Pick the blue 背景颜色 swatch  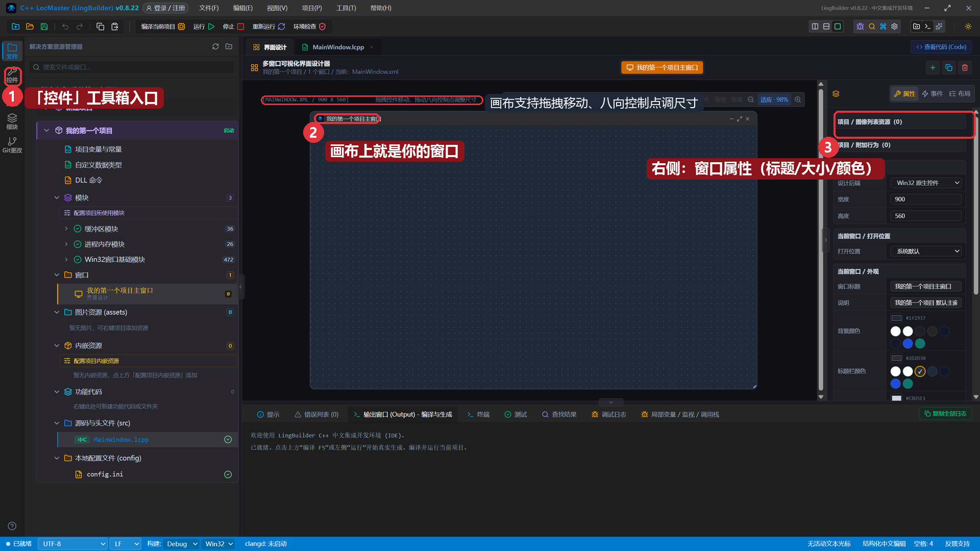908,344
